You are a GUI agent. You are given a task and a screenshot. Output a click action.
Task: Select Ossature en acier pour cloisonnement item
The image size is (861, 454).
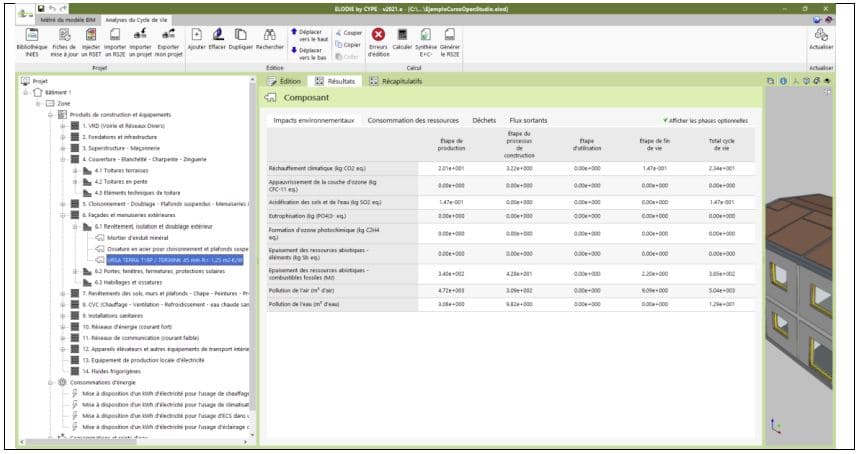pyautogui.click(x=177, y=249)
